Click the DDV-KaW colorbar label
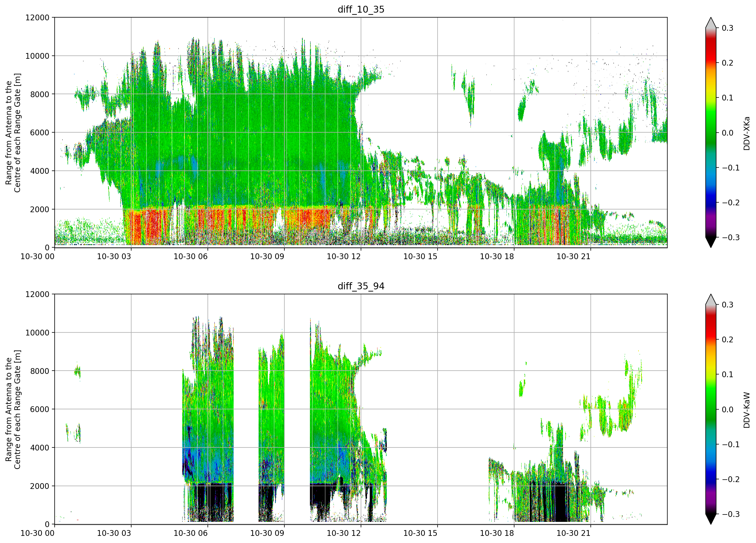 (x=746, y=410)
